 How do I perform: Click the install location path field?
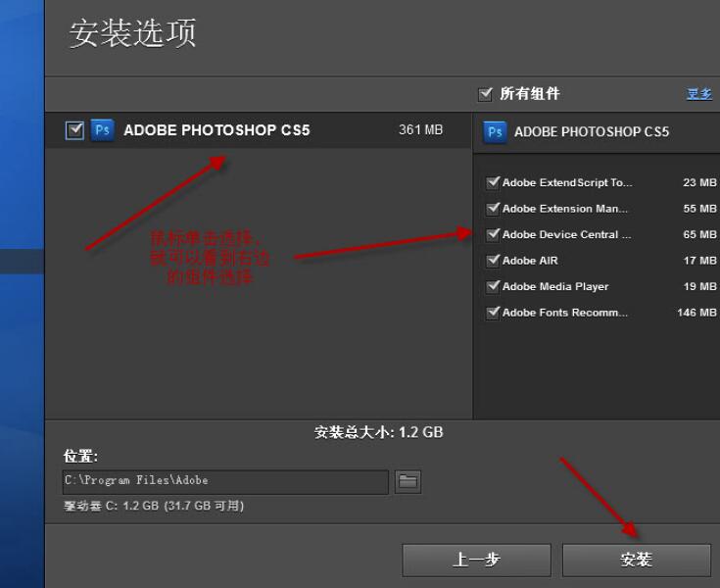pos(225,482)
